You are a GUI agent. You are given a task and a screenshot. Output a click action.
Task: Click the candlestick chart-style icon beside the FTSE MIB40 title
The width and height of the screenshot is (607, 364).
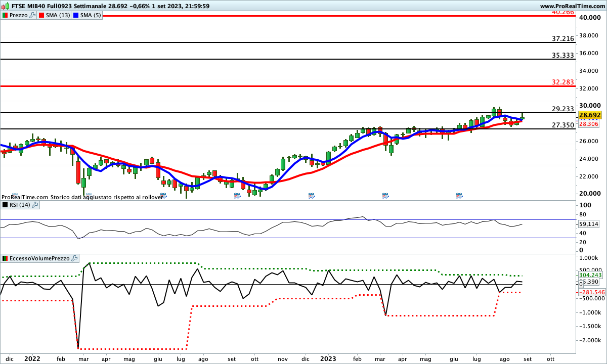pyautogui.click(x=5, y=6)
